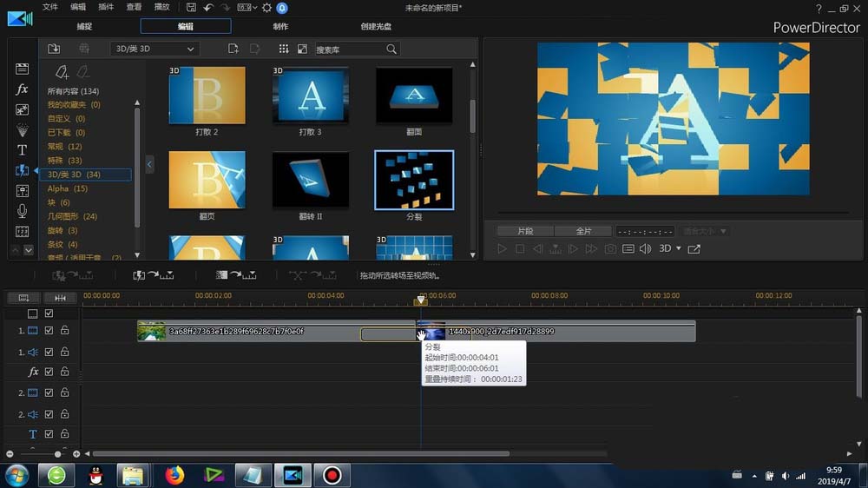
Task: Adjust preview volume speaker icon
Action: pos(646,248)
